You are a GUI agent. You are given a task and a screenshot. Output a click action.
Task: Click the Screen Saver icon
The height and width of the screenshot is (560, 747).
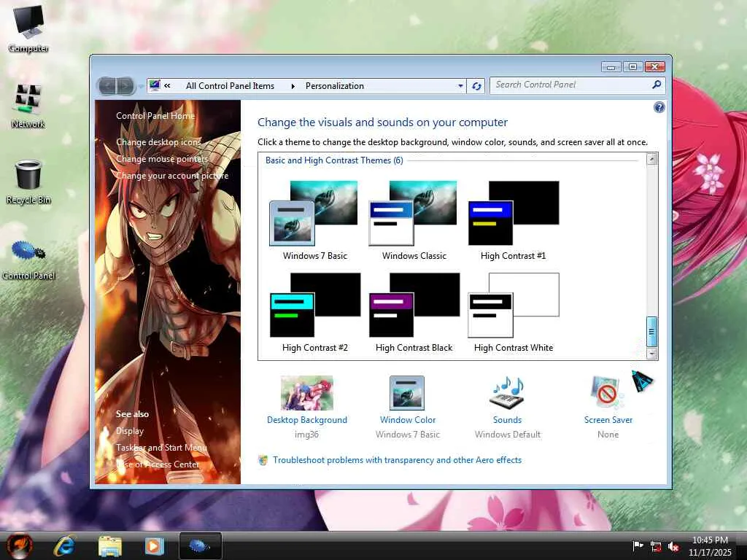(607, 393)
